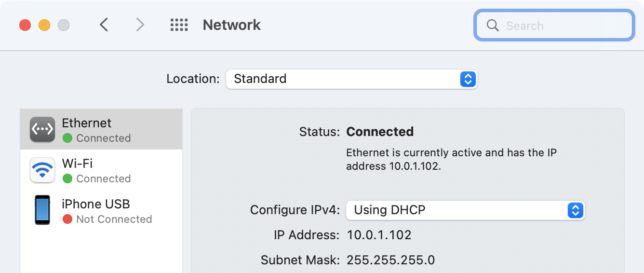Viewport: 644px width, 273px height.
Task: Click blue arrows on Configure IPv4 popup
Action: [x=576, y=210]
